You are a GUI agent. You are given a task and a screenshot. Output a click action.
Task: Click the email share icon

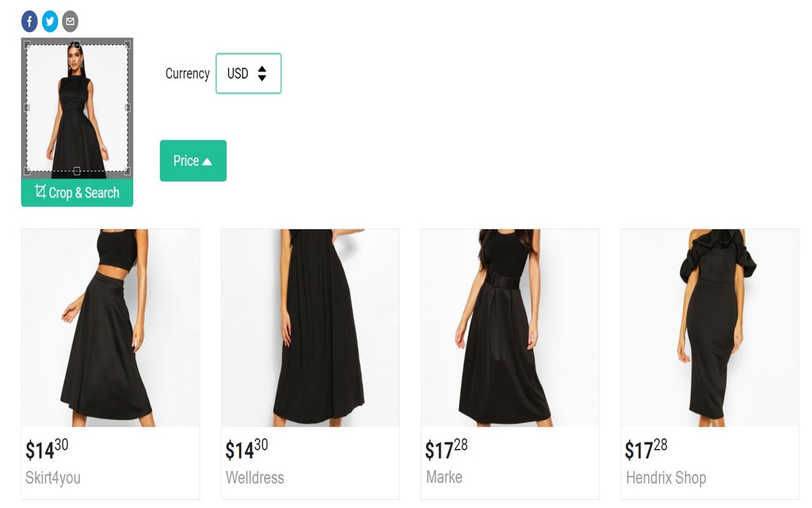pos(70,22)
